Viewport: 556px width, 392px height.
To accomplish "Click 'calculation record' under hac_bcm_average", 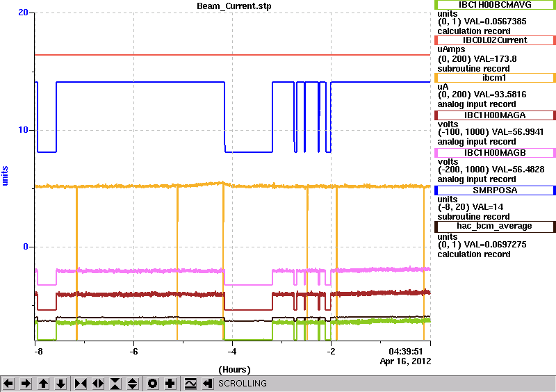I will pos(474,254).
